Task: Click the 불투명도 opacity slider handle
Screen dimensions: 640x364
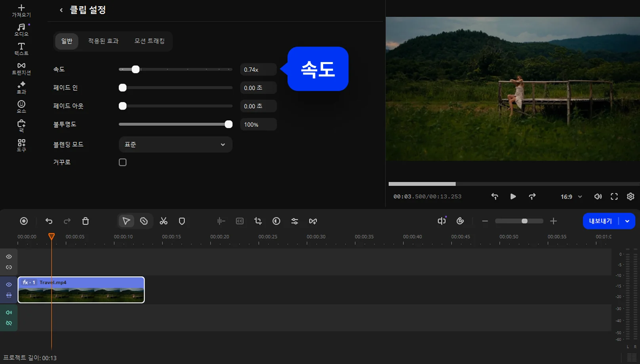Action: 229,124
